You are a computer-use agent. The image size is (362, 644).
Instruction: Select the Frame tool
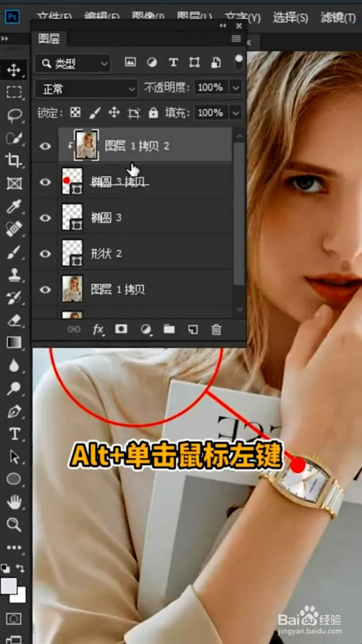14,183
